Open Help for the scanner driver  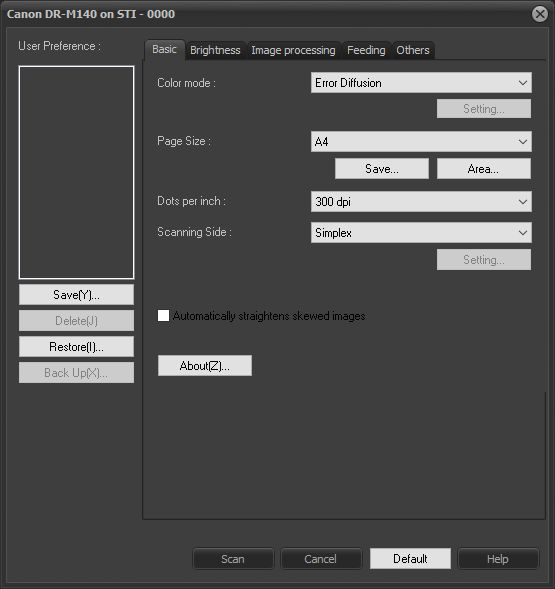click(x=498, y=559)
